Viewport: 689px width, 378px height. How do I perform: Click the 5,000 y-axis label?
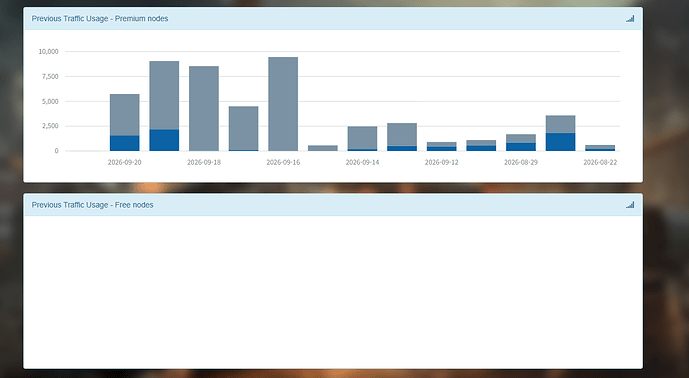50,101
